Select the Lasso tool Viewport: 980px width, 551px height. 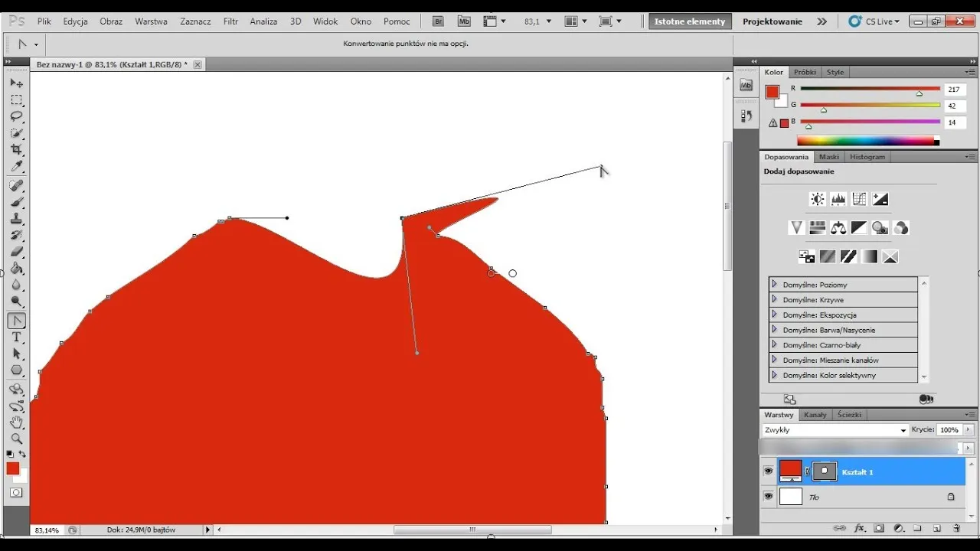coord(16,116)
